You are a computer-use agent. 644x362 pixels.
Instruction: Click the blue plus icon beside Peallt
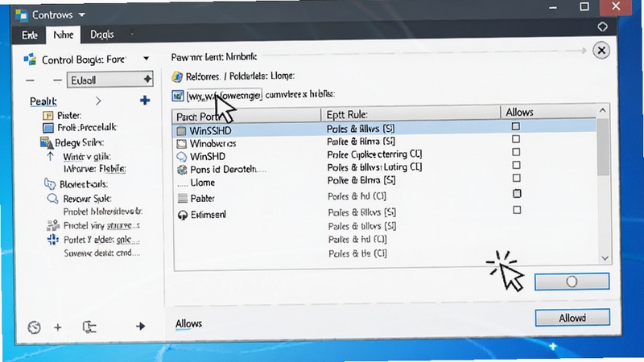coord(145,100)
